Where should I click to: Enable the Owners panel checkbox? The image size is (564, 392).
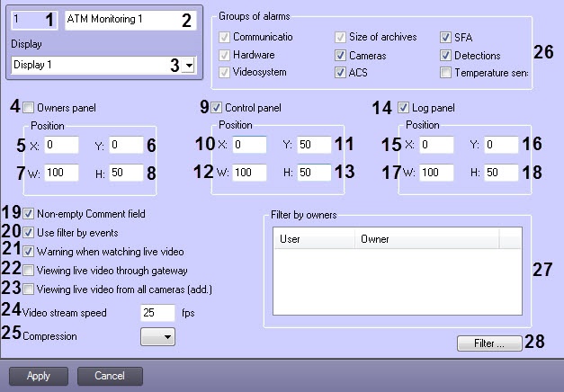[29, 108]
